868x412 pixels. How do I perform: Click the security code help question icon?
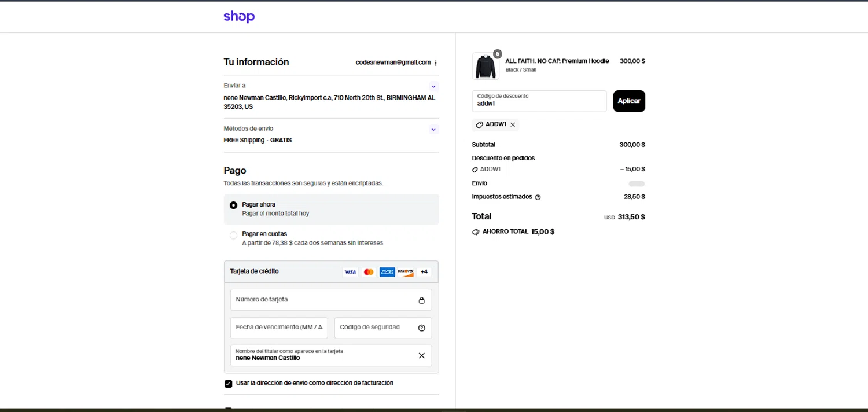tap(421, 328)
